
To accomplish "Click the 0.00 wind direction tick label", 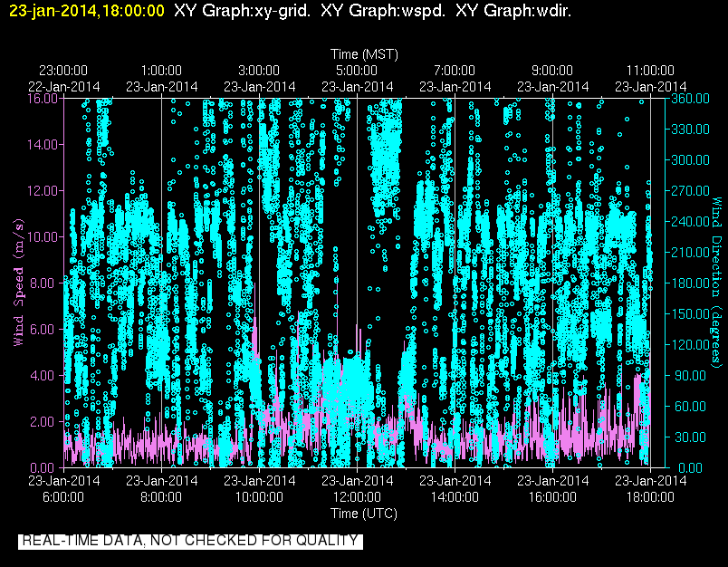I will click(x=690, y=467).
